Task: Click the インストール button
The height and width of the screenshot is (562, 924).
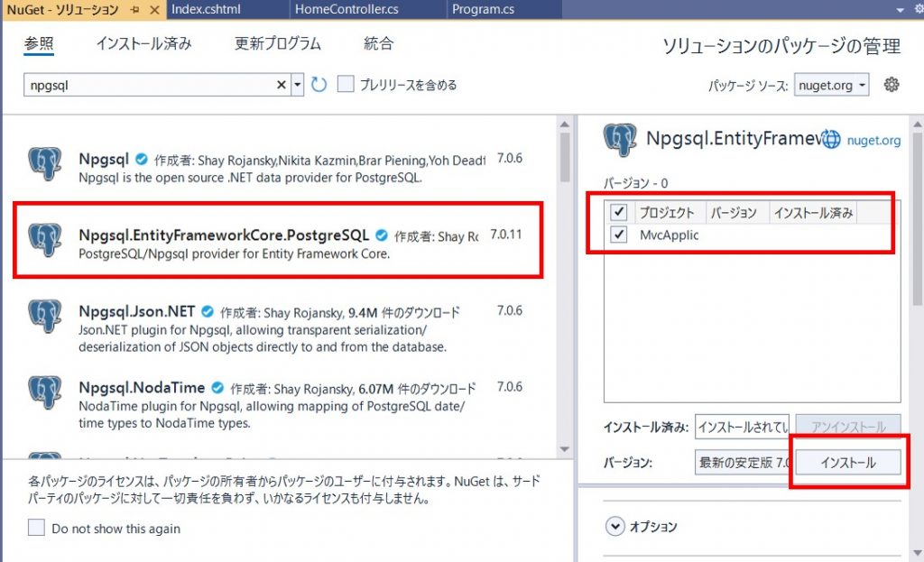Action: coord(848,463)
